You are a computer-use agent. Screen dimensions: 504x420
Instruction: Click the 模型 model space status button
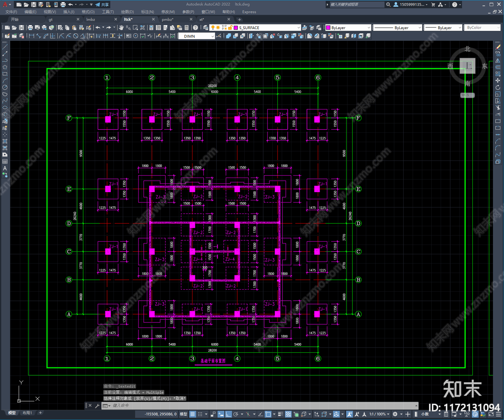183,414
